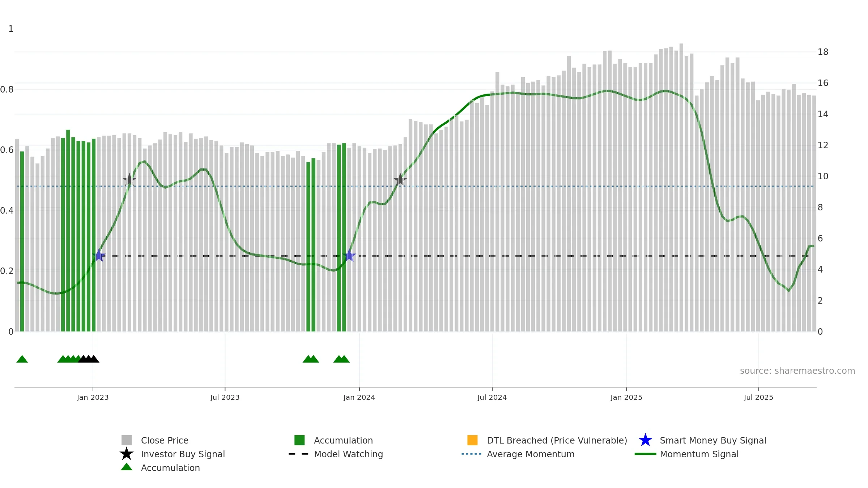The width and height of the screenshot is (868, 488).
Task: Click the Jan 2025 x-axis label
Action: pyautogui.click(x=626, y=398)
